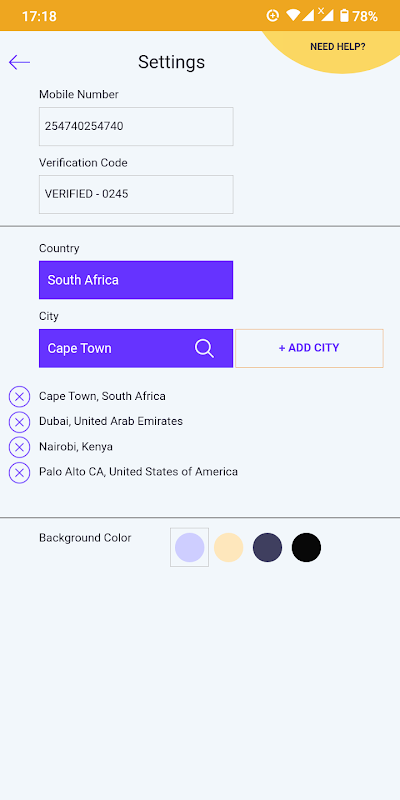Remove Palo Alto CA from saved cities
Viewport: 400px width, 800px height.
pos(19,472)
